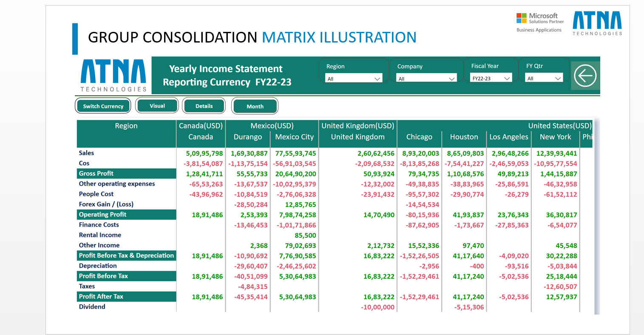Screen dimensions: 644x335
Task: Click the ATNA Technologies logo in report header
Action: pyautogui.click(x=113, y=76)
